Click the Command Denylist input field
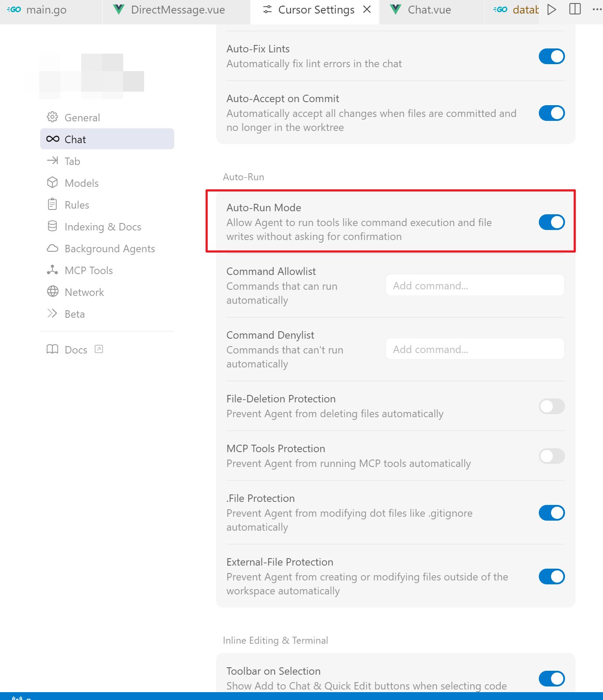Screen dimensions: 603x700 pos(475,349)
